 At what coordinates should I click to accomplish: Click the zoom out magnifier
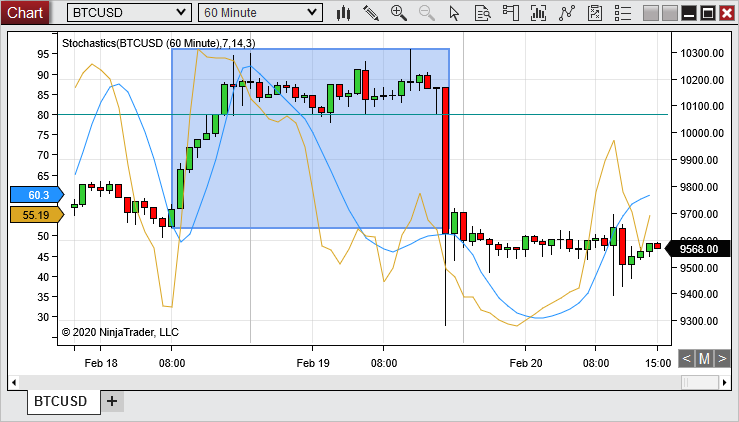point(427,13)
